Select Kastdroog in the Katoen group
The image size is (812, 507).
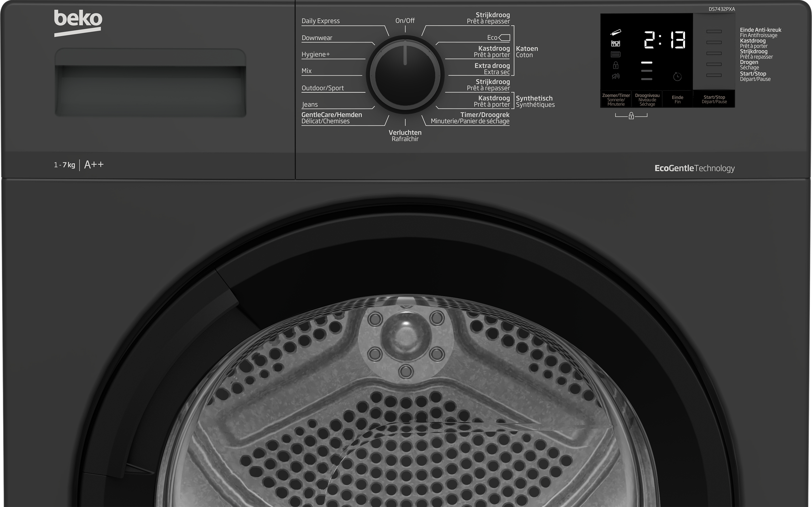[x=492, y=51]
